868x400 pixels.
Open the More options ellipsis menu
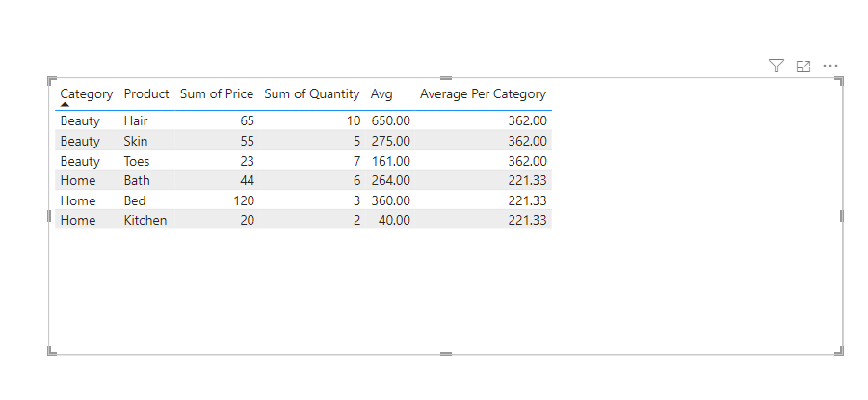click(x=830, y=66)
